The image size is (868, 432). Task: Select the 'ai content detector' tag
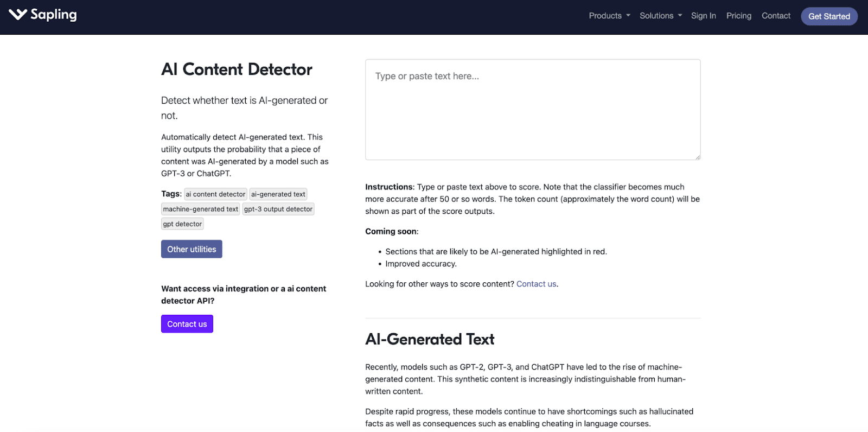[x=215, y=194]
